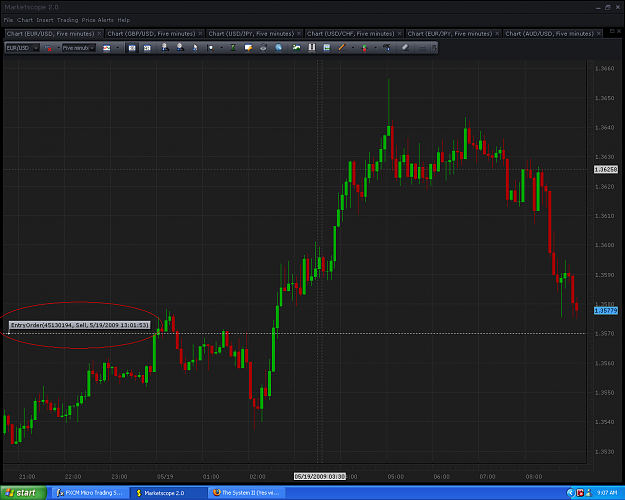Click the 08:00 time axis label

[x=534, y=476]
